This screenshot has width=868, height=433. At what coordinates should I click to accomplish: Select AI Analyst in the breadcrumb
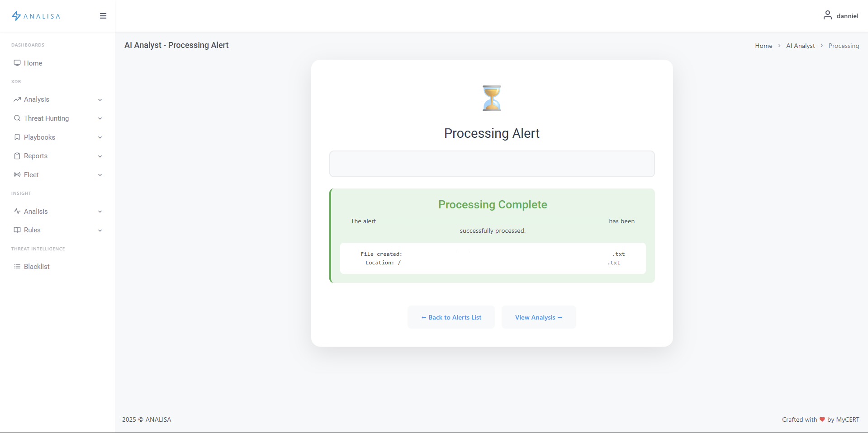click(801, 45)
